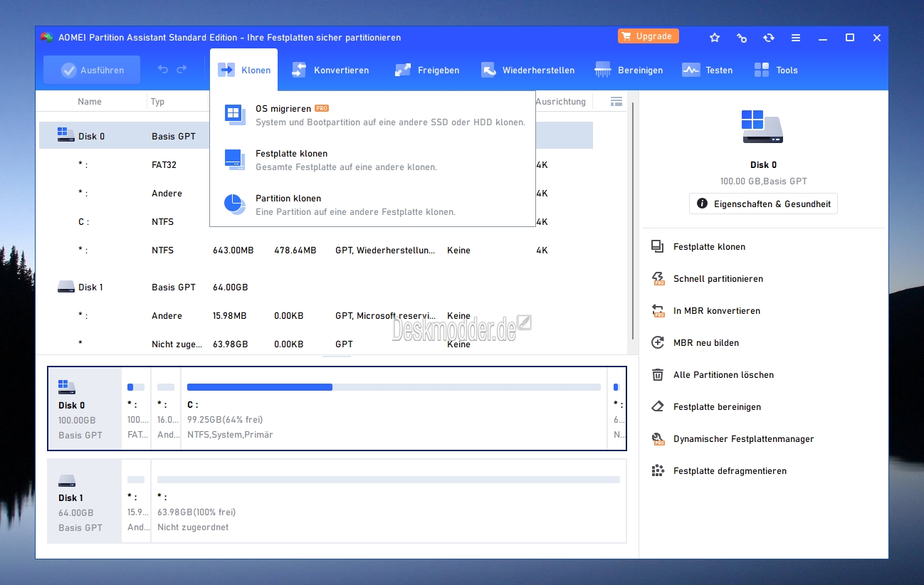Select the Disk 1 block in the disk map
Viewport: 924px width, 585px height.
point(85,501)
